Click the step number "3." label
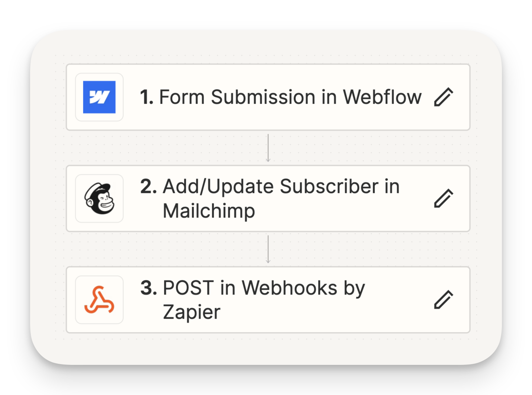Screen dimensions: 532x395 [x=149, y=288]
